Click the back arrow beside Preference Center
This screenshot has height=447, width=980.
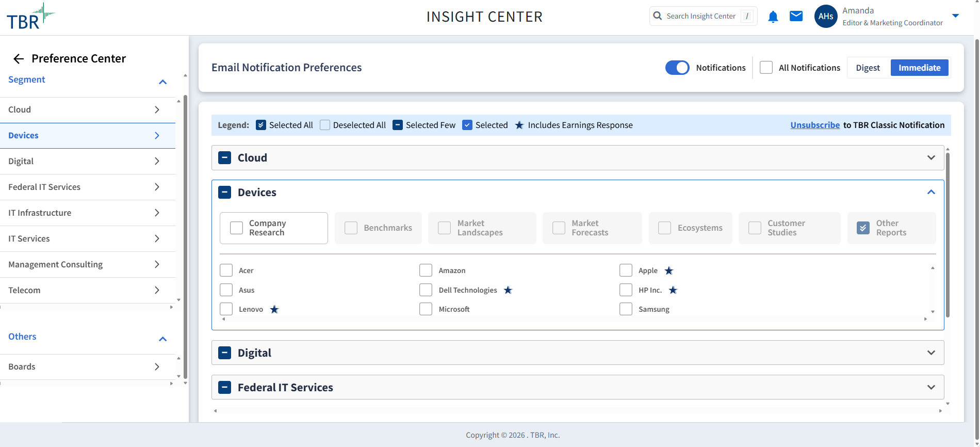point(19,59)
